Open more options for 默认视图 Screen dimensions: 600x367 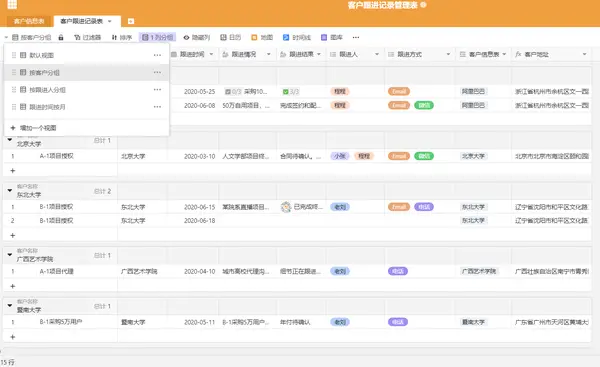(157, 55)
